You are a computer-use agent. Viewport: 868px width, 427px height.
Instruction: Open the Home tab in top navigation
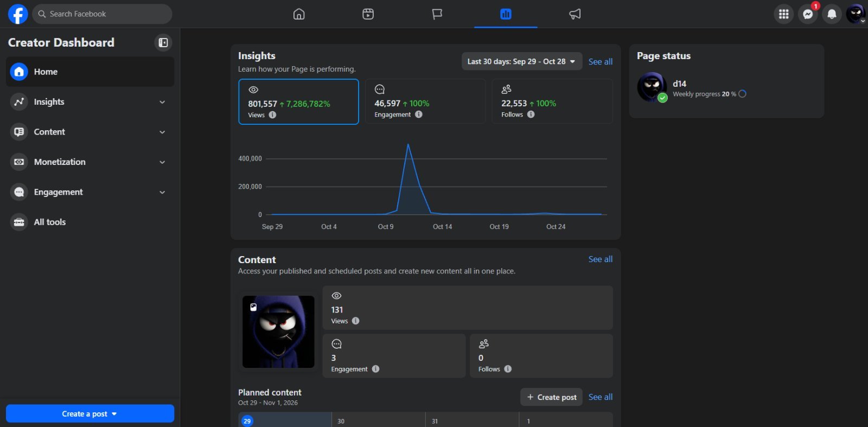(299, 14)
